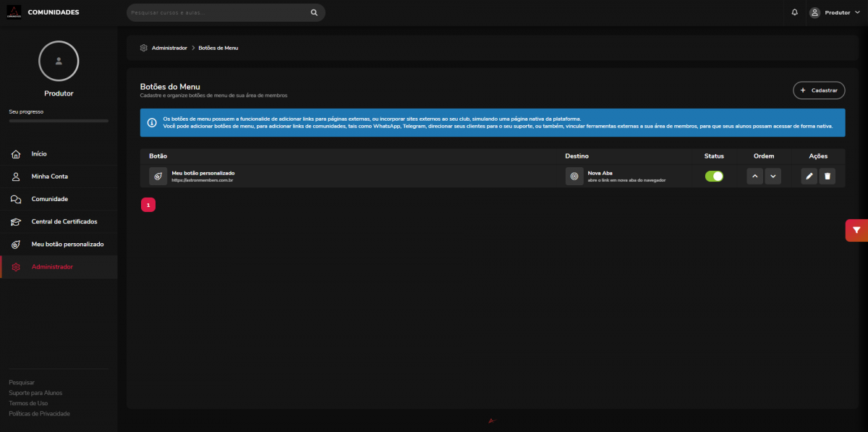Click the search magnifier icon
The width and height of the screenshot is (868, 432).
[314, 12]
